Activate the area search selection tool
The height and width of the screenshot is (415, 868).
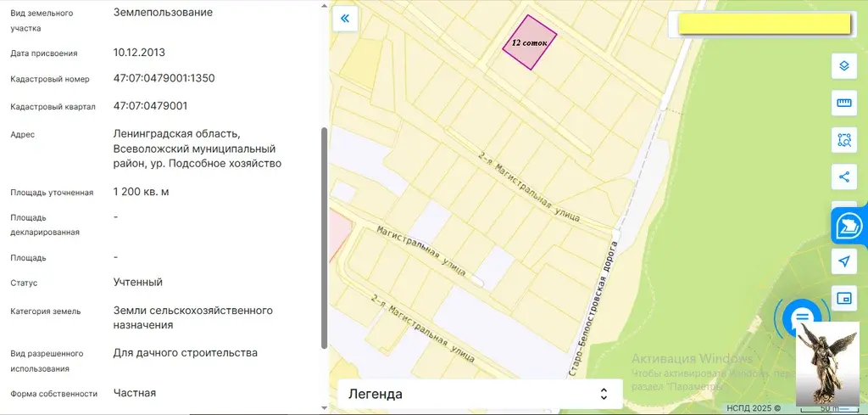[x=843, y=140]
